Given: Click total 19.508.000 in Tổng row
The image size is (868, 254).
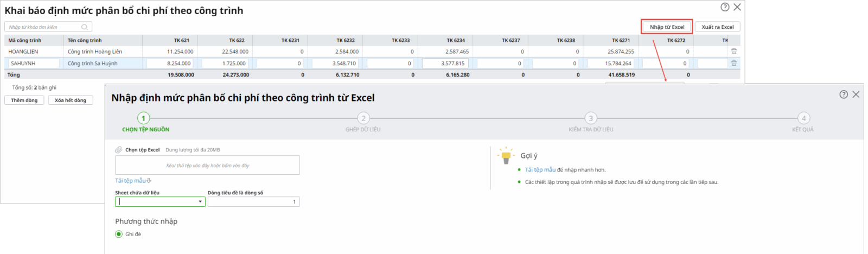Looking at the screenshot, I should [x=181, y=75].
